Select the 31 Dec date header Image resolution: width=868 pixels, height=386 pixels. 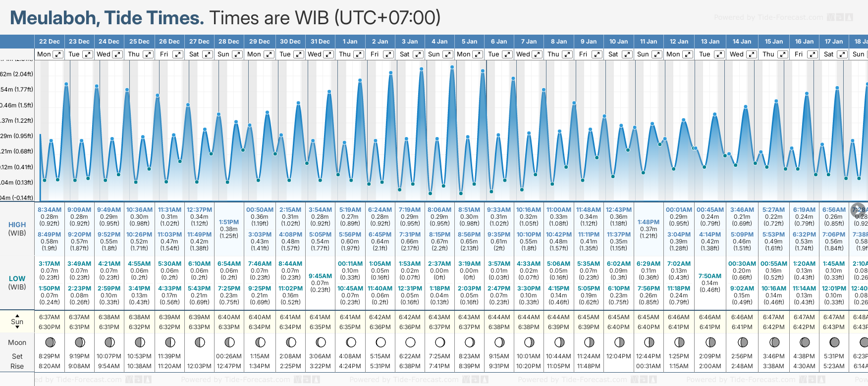[x=320, y=42]
